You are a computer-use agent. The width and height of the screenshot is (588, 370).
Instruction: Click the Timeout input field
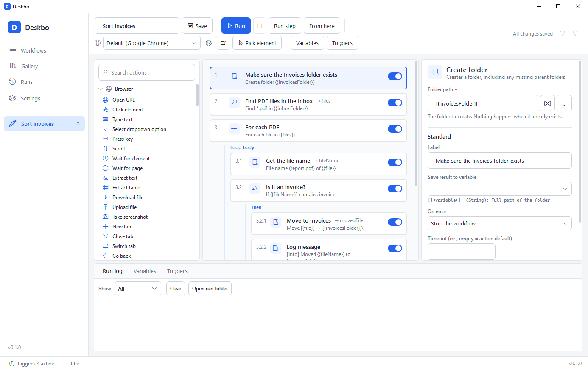(x=462, y=251)
